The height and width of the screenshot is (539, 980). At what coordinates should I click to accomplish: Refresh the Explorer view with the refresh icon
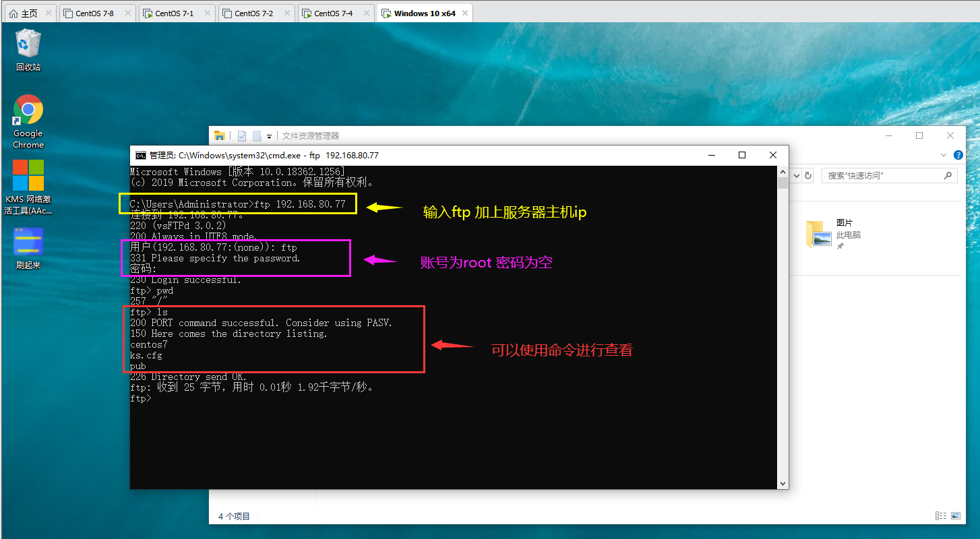click(x=807, y=175)
